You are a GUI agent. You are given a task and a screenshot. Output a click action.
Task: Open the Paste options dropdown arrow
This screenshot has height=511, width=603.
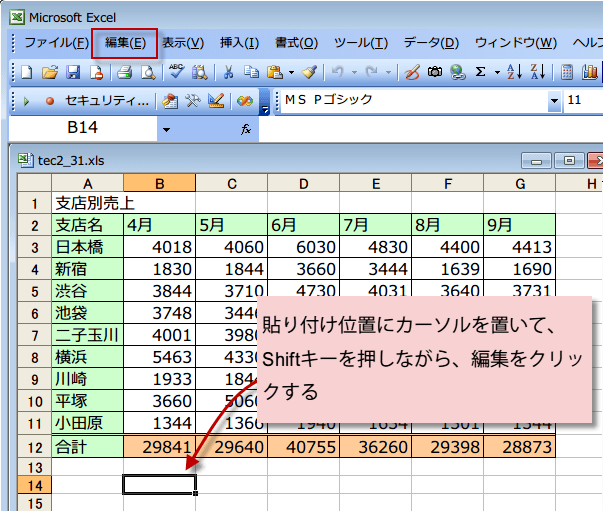point(291,72)
